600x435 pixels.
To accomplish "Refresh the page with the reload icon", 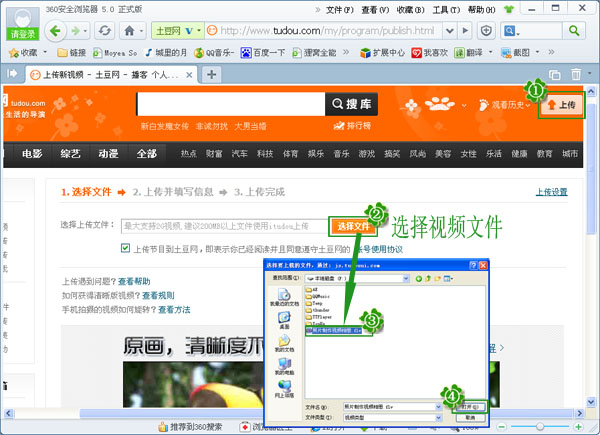I will click(104, 31).
